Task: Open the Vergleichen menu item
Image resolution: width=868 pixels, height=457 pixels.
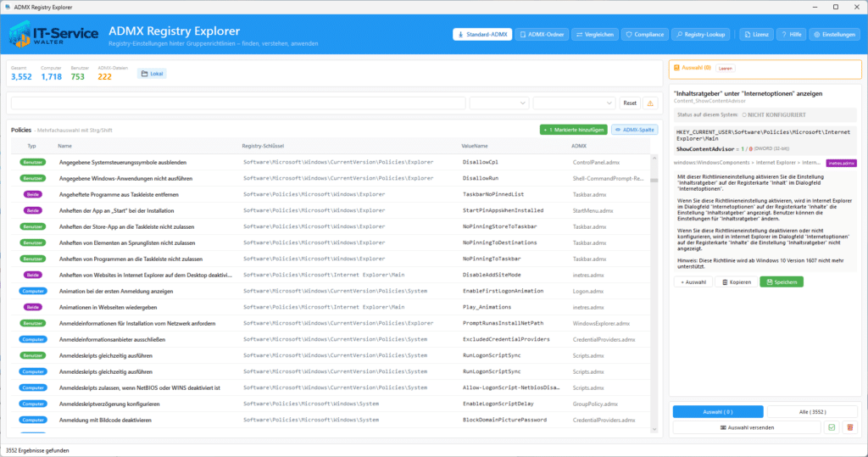Action: [594, 35]
